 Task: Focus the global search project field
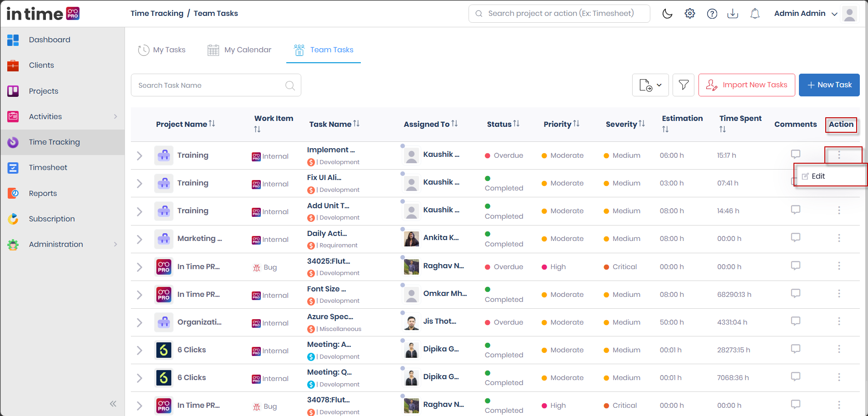[559, 14]
